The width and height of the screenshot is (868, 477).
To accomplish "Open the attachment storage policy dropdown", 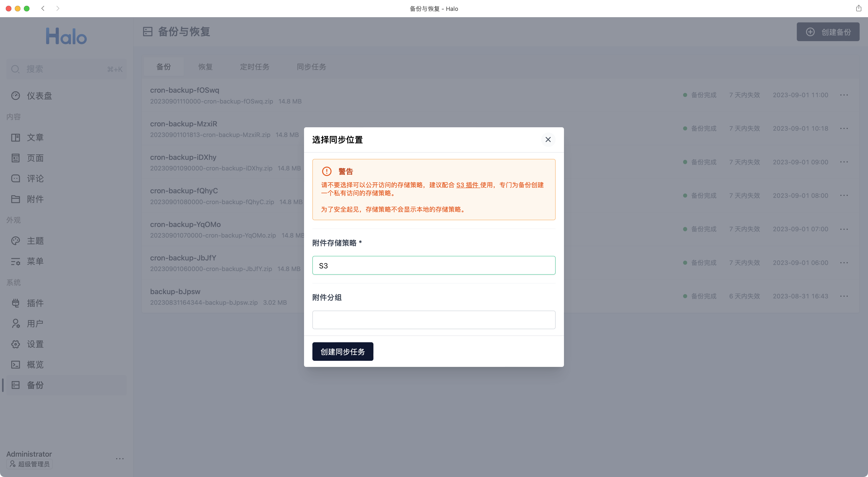I will tap(434, 265).
